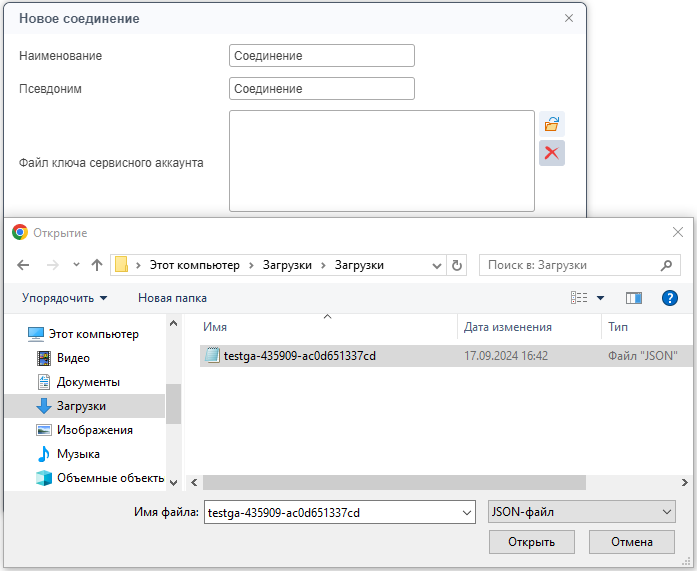Click the up one level arrow
The height and width of the screenshot is (571, 697).
[x=97, y=265]
